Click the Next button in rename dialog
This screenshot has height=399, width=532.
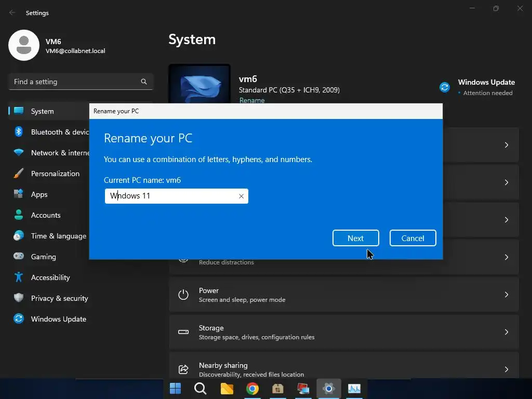[x=355, y=238]
